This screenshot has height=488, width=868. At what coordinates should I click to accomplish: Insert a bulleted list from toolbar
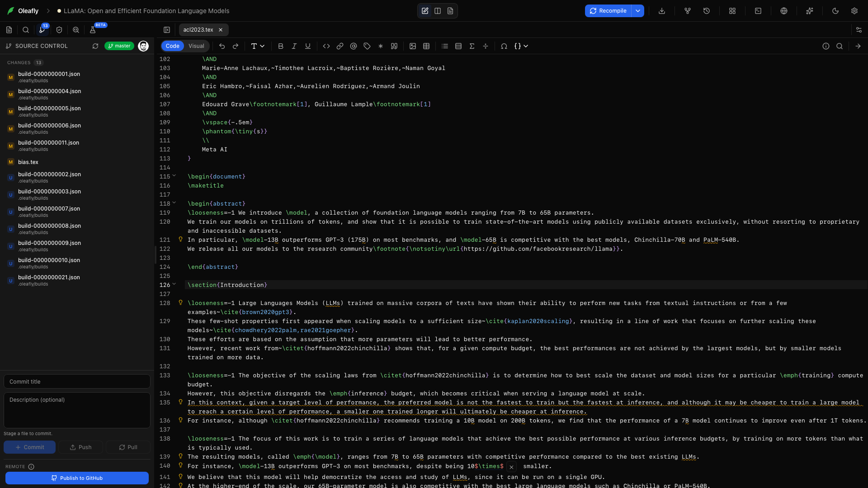tap(445, 46)
